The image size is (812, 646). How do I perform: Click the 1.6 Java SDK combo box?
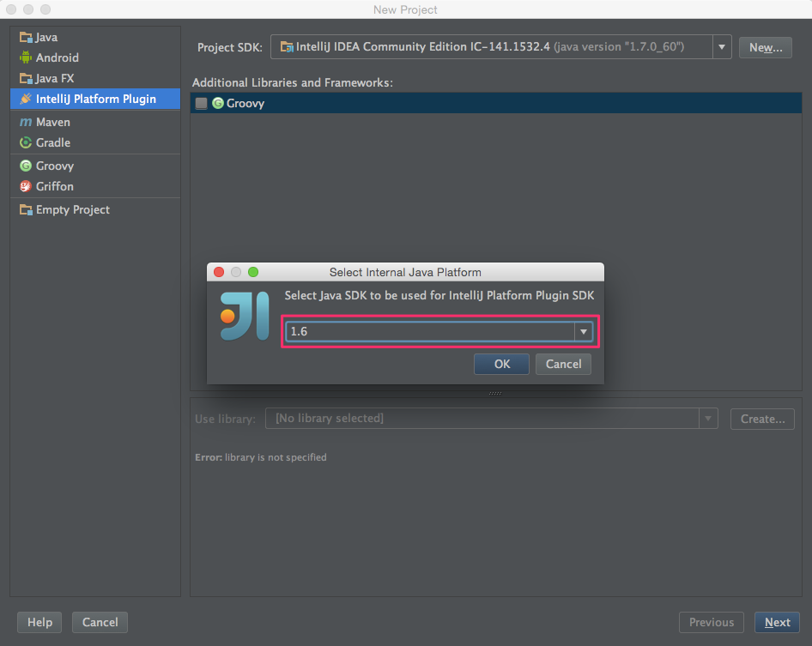click(x=439, y=331)
